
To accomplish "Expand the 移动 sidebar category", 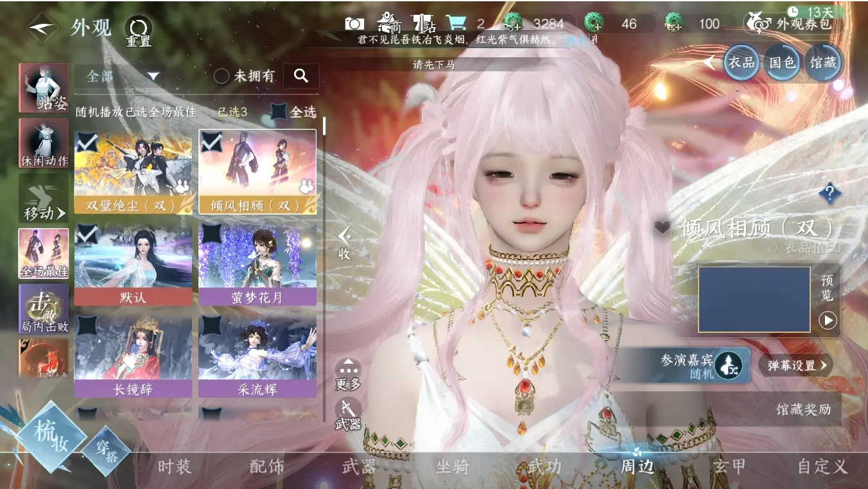I will coord(44,199).
